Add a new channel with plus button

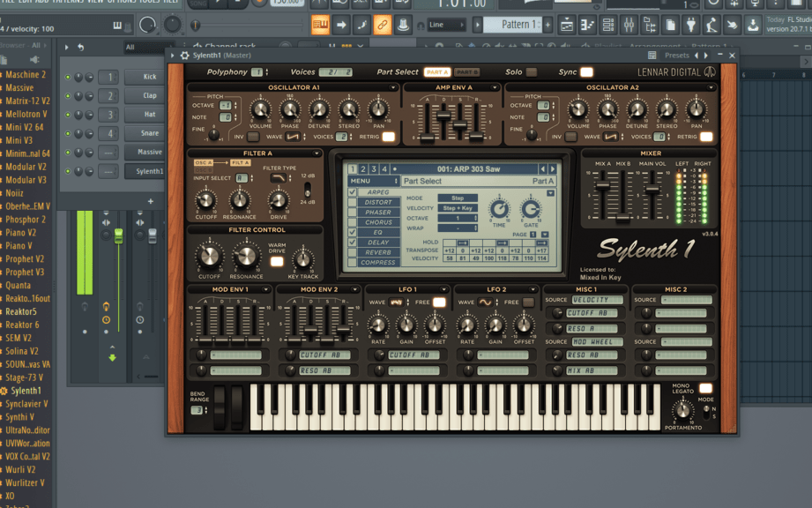(151, 201)
